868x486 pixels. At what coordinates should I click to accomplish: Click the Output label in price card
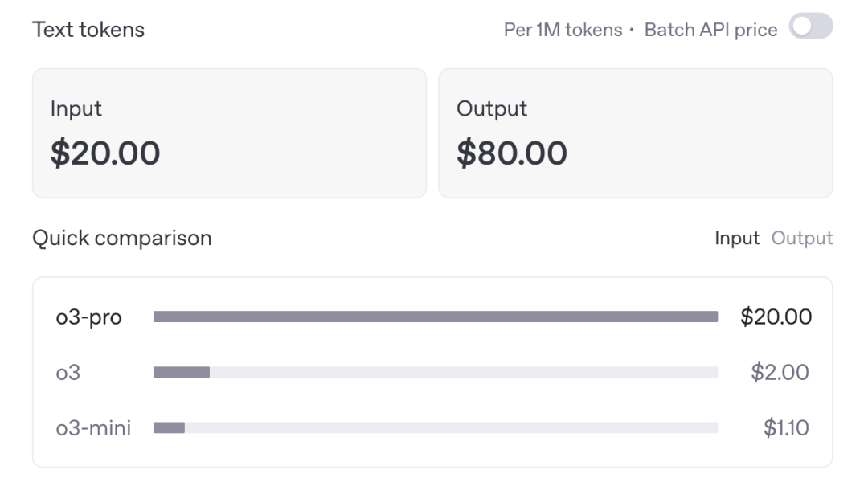pyautogui.click(x=492, y=108)
